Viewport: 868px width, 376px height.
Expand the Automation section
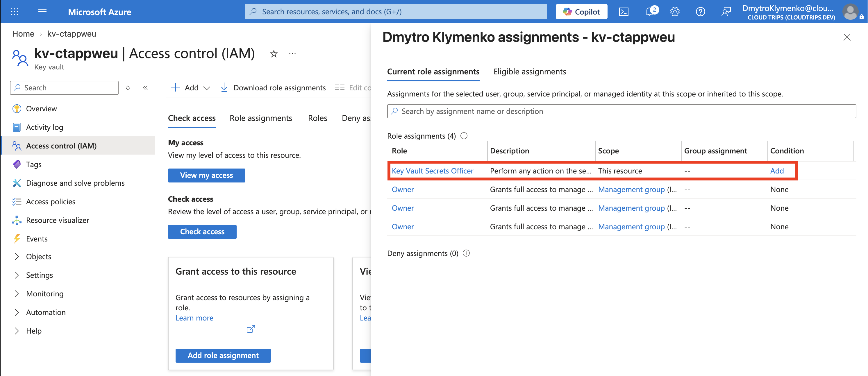[x=17, y=312]
